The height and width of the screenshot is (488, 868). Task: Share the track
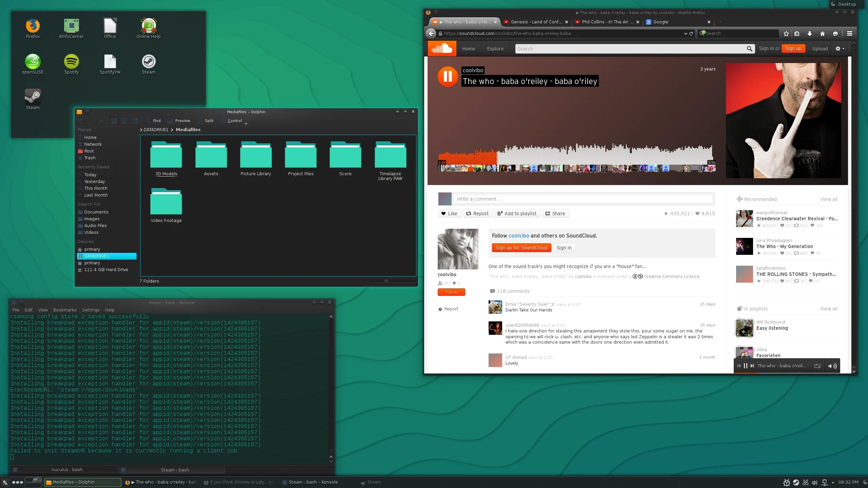point(555,213)
